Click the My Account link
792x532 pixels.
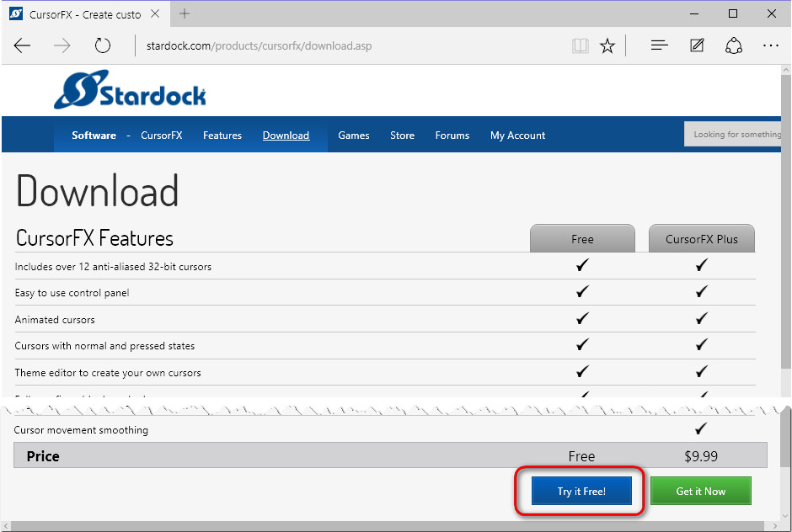(x=517, y=136)
